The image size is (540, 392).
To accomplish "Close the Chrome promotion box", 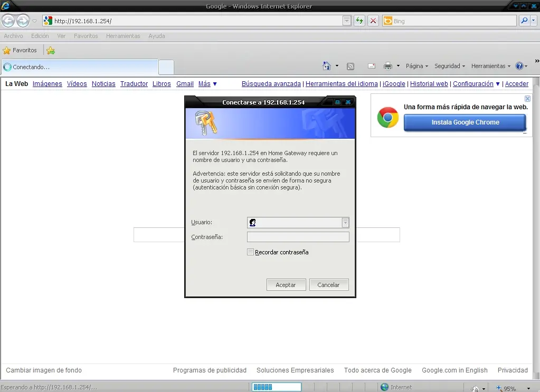I will (527, 99).
